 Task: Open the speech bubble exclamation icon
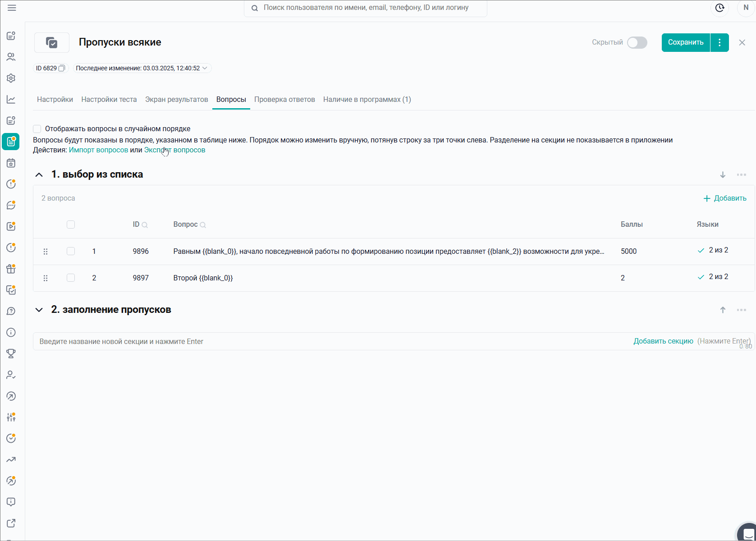point(11,502)
